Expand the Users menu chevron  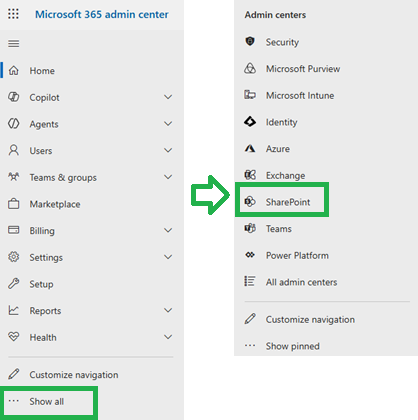tap(168, 150)
